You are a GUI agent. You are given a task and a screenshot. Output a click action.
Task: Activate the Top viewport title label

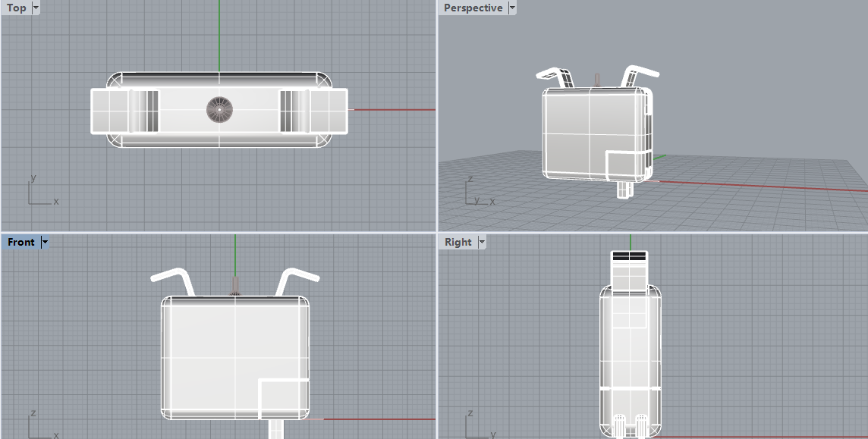coord(17,8)
